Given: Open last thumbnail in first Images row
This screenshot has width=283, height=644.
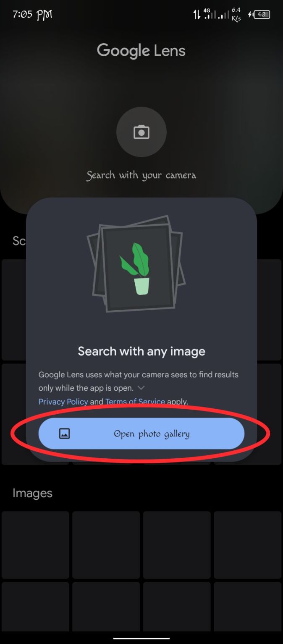Looking at the screenshot, I should [x=247, y=545].
